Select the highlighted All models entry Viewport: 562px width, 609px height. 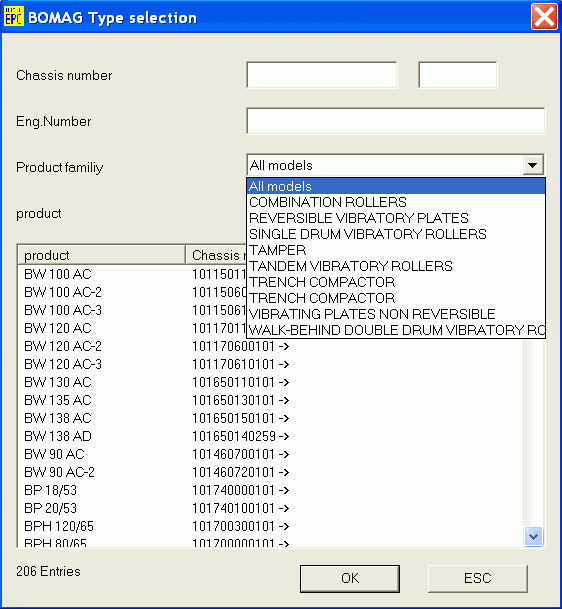click(396, 186)
